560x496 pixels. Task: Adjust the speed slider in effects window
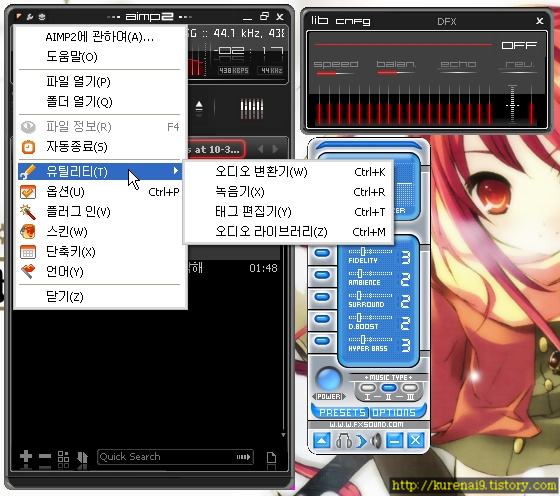(x=335, y=73)
